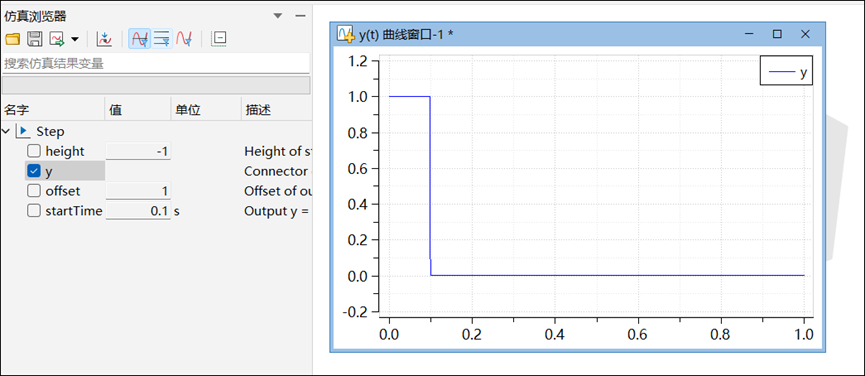Click the export results icon

57,39
